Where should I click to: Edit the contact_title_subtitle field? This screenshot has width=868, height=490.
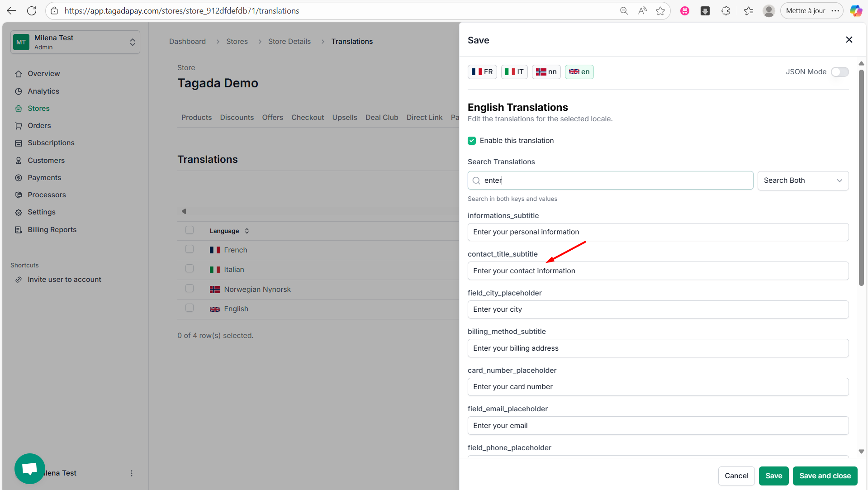(658, 271)
